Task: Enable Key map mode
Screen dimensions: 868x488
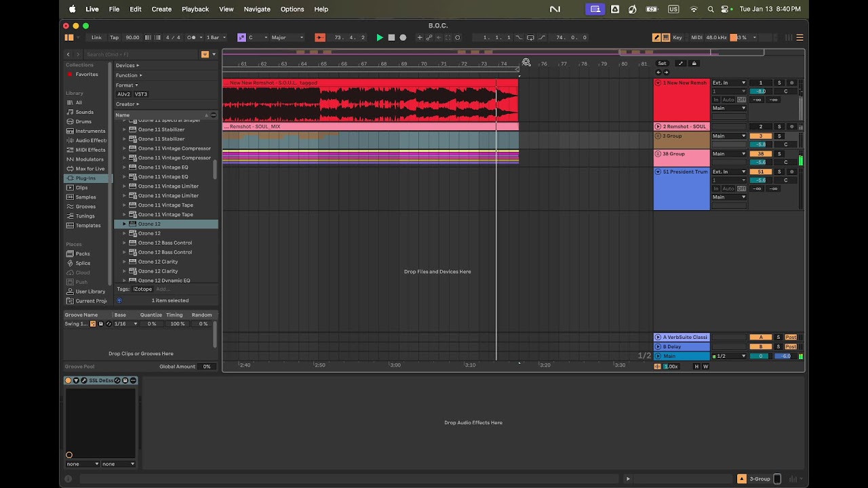Action: pyautogui.click(x=677, y=37)
